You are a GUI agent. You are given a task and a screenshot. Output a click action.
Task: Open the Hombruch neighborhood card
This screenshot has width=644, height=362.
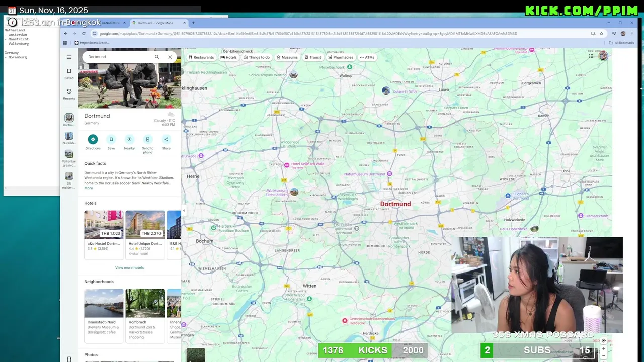[x=145, y=316]
